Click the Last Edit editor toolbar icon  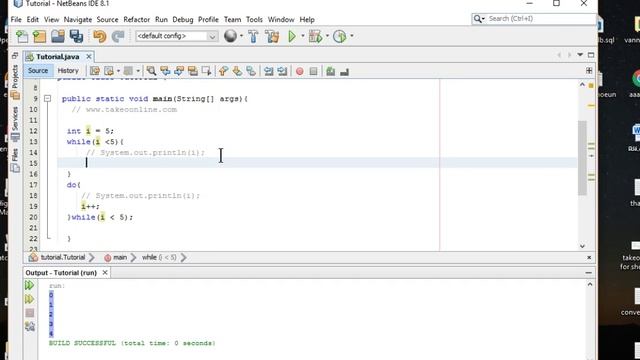tap(95, 71)
